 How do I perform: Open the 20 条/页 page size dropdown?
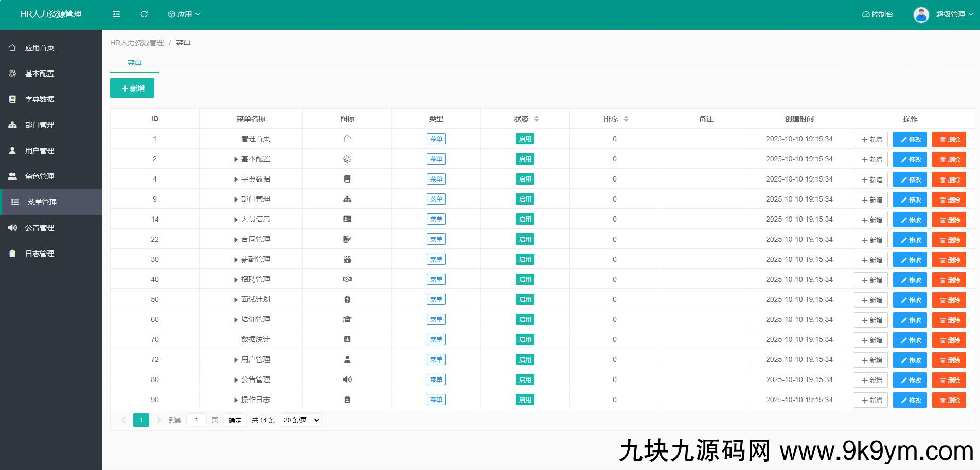300,420
